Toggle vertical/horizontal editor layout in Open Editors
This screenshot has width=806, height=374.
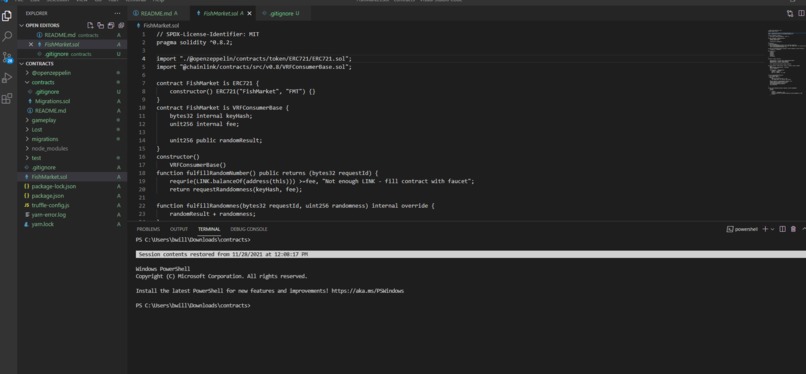(101, 25)
